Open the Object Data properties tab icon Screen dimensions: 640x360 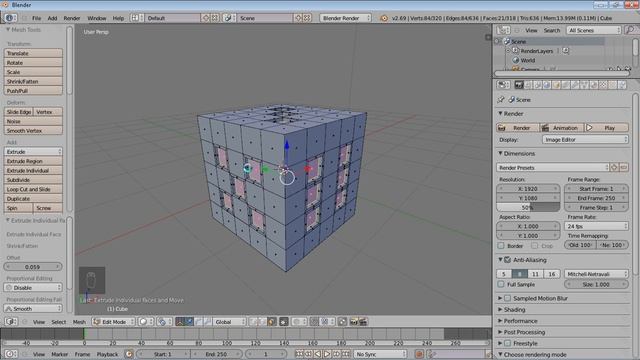pyautogui.click(x=584, y=85)
